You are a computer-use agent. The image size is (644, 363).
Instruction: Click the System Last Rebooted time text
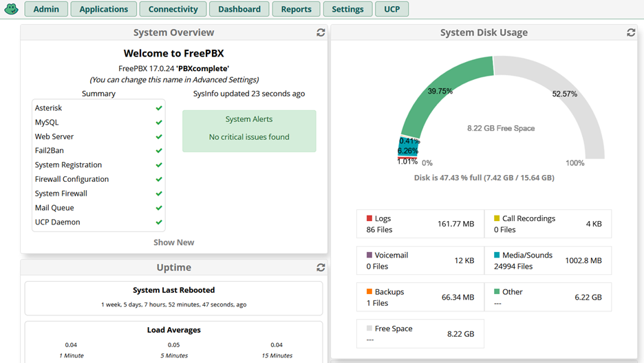coord(174,304)
